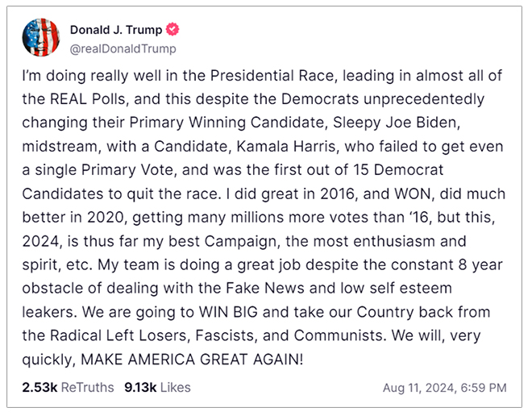Click the phrase MAKE AMERICA GREAT AGAIN!
Screen dimensions: 532x416
(192, 359)
